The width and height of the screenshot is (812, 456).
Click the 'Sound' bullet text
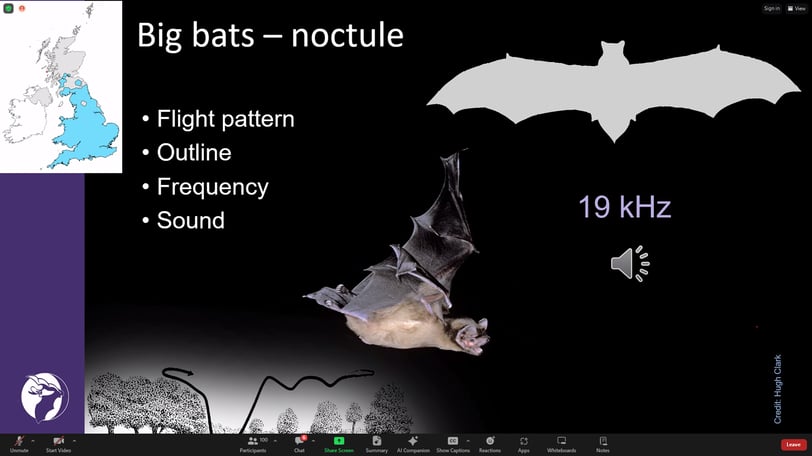coord(191,220)
